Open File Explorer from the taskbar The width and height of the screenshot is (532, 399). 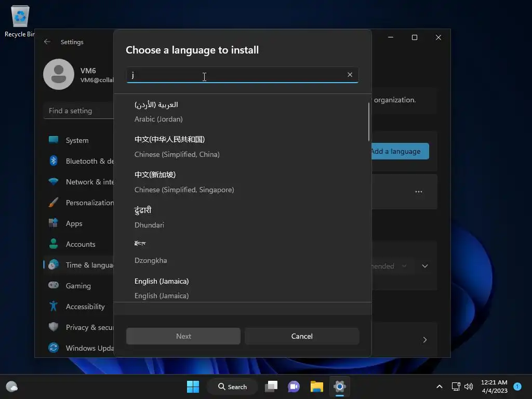[316, 387]
